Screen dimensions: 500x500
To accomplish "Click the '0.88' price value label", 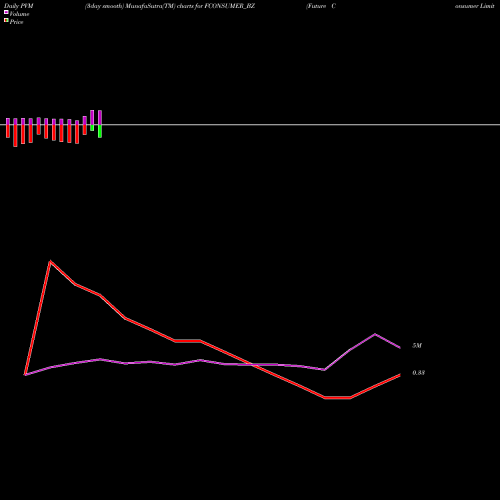I will pyautogui.click(x=419, y=373).
